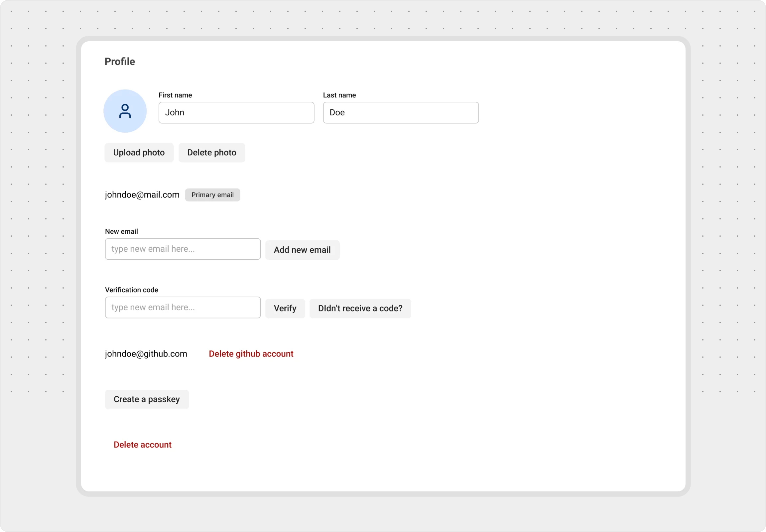Image resolution: width=766 pixels, height=532 pixels.
Task: Click the Didn't receive a code button
Action: click(360, 308)
